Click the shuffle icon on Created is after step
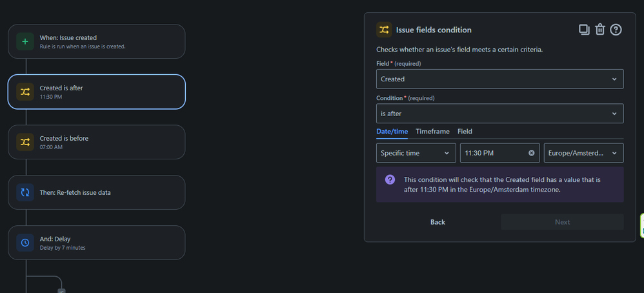Viewport: 644px width, 293px height. [25, 92]
